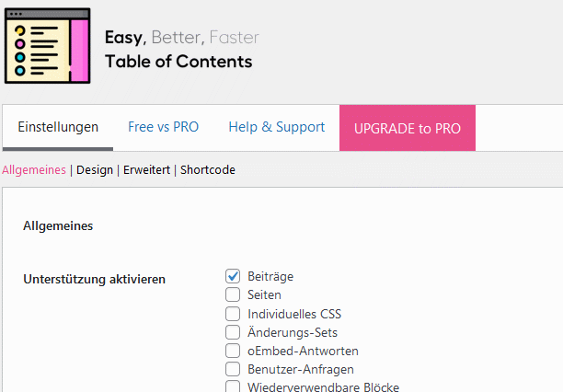Click the Individuelles CSS label text
Image resolution: width=563 pixels, height=392 pixels.
(294, 314)
